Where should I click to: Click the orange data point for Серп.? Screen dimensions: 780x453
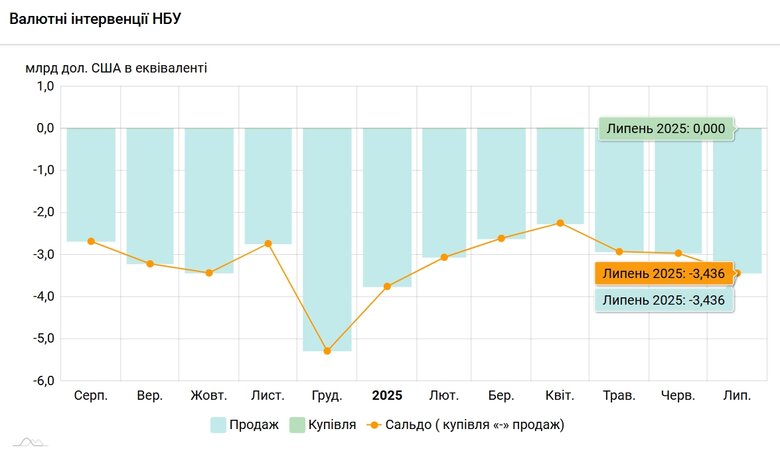91,241
